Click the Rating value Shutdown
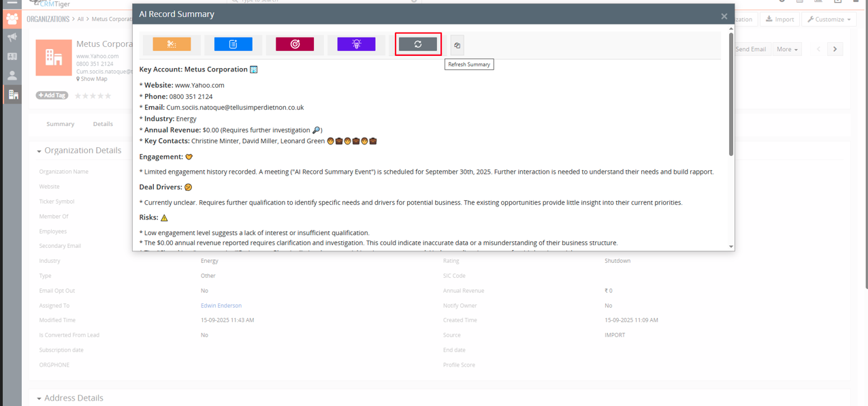This screenshot has height=406, width=868. 617,261
